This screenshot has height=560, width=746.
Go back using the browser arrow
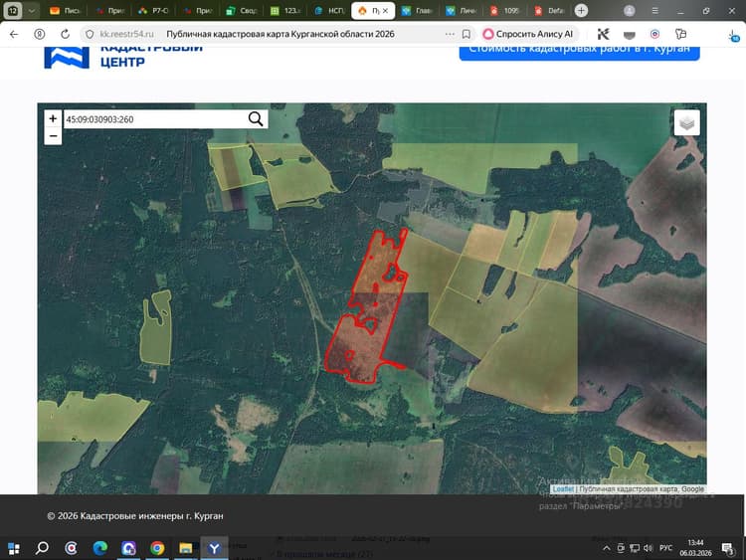click(14, 34)
